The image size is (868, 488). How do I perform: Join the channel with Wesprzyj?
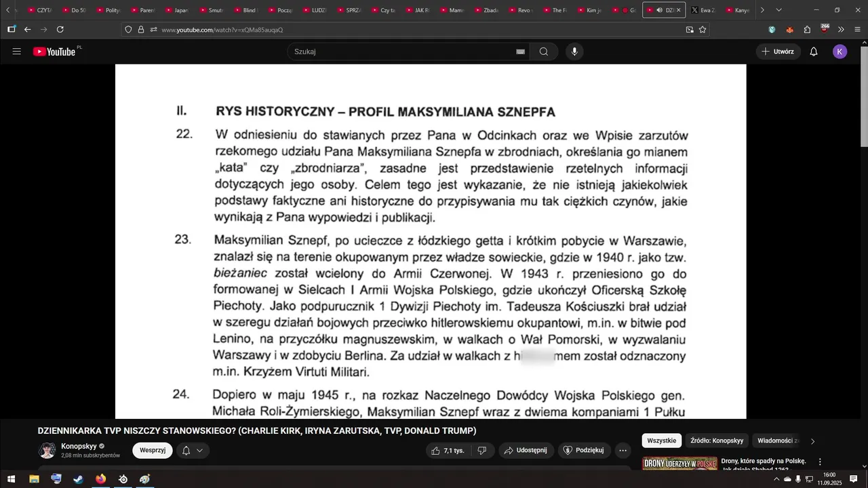[153, 450]
